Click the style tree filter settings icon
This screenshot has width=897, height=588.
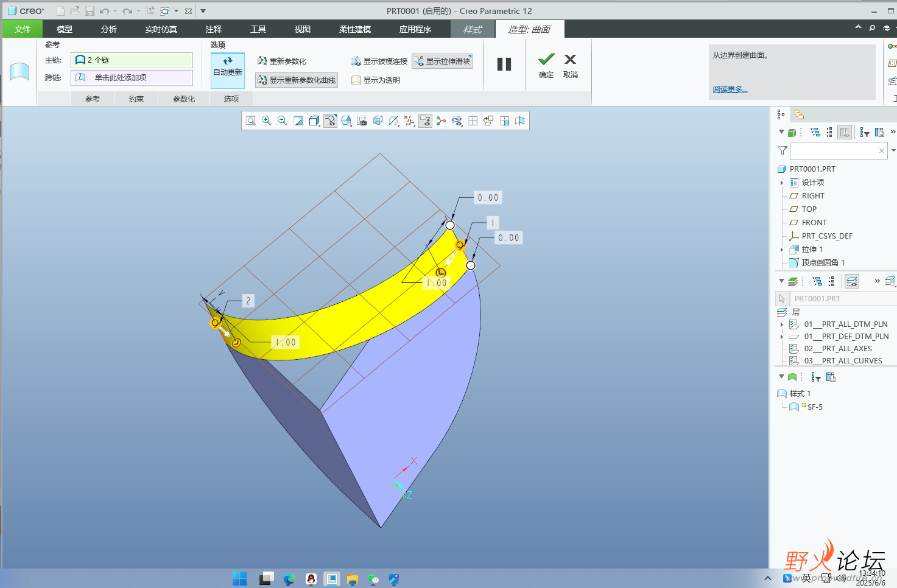click(816, 377)
